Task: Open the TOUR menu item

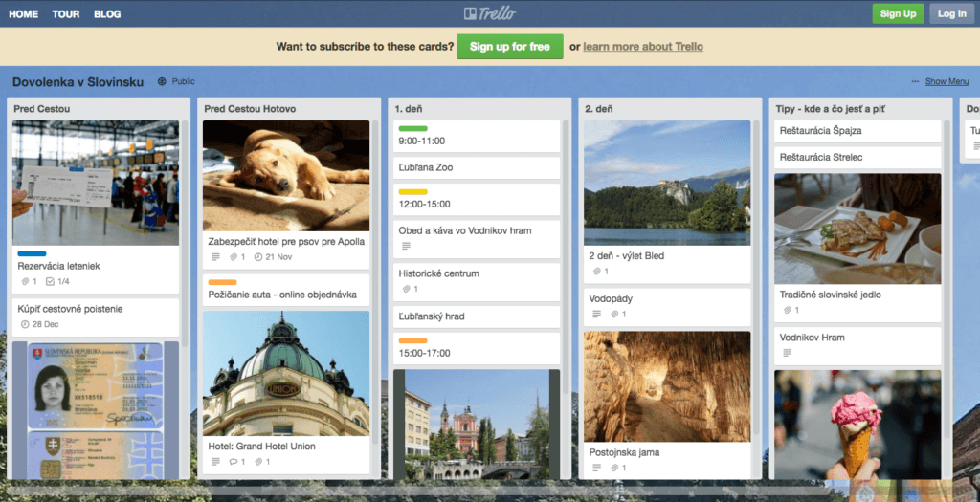Action: pyautogui.click(x=66, y=14)
